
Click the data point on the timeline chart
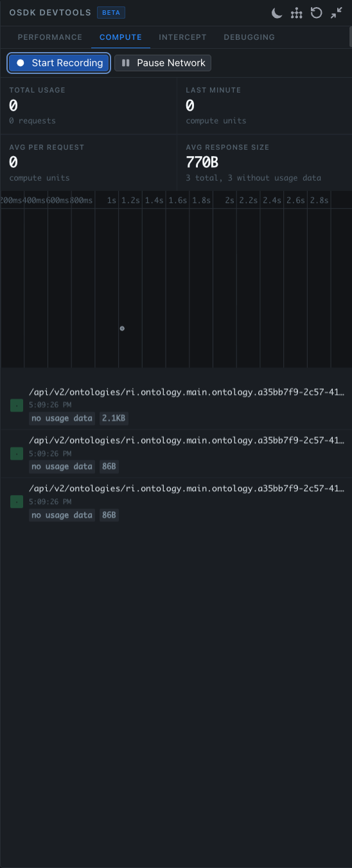[122, 329]
